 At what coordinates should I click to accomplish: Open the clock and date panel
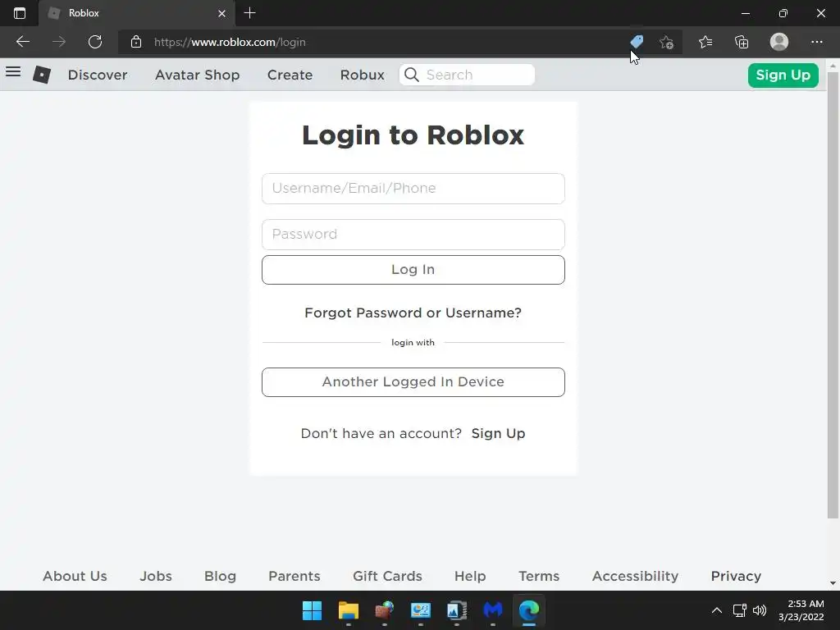(801, 610)
